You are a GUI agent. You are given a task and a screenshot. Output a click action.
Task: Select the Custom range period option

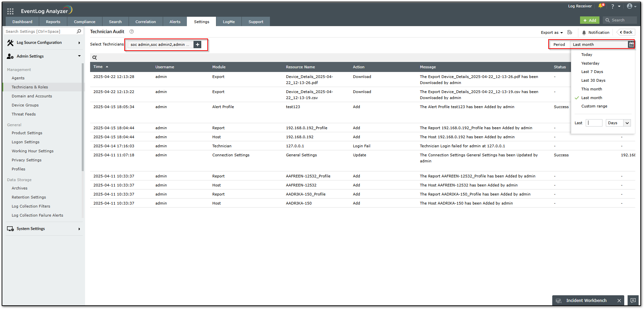594,106
